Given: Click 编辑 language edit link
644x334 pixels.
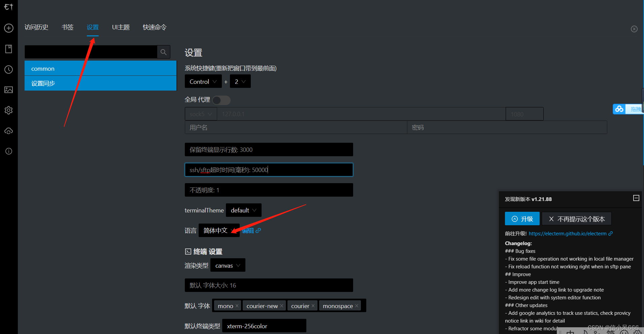Looking at the screenshot, I should tap(248, 231).
